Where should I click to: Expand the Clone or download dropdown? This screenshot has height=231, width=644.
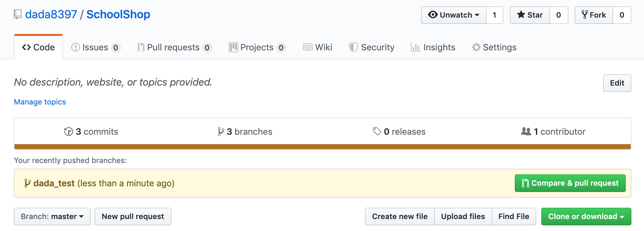coord(586,217)
